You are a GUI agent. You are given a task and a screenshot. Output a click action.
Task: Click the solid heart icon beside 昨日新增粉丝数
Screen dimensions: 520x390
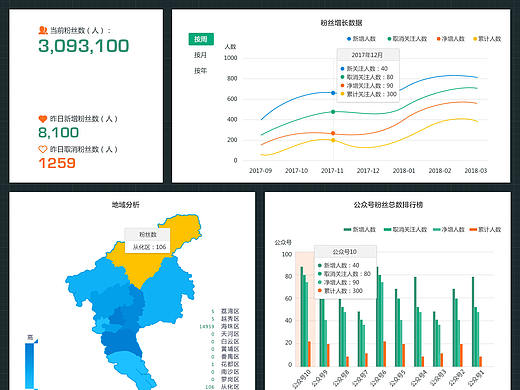click(43, 119)
